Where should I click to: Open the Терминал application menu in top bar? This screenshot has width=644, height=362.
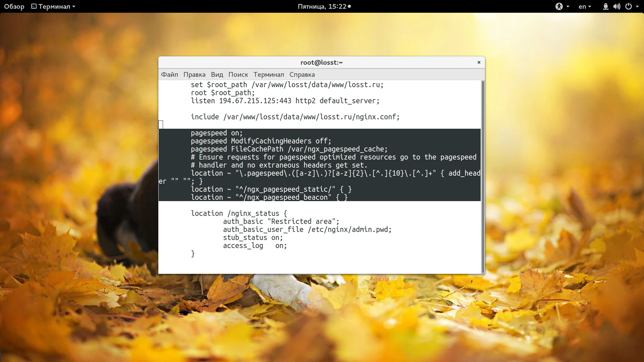[x=54, y=6]
